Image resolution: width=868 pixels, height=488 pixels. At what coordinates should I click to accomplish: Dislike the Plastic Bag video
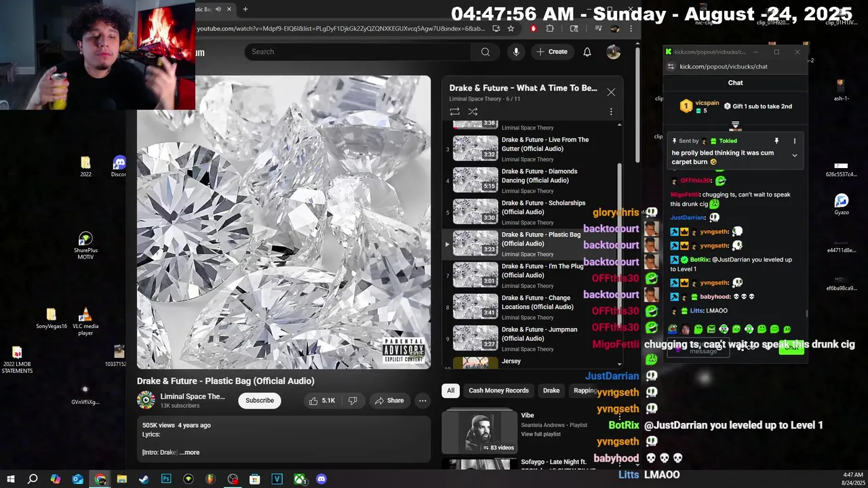pyautogui.click(x=353, y=401)
